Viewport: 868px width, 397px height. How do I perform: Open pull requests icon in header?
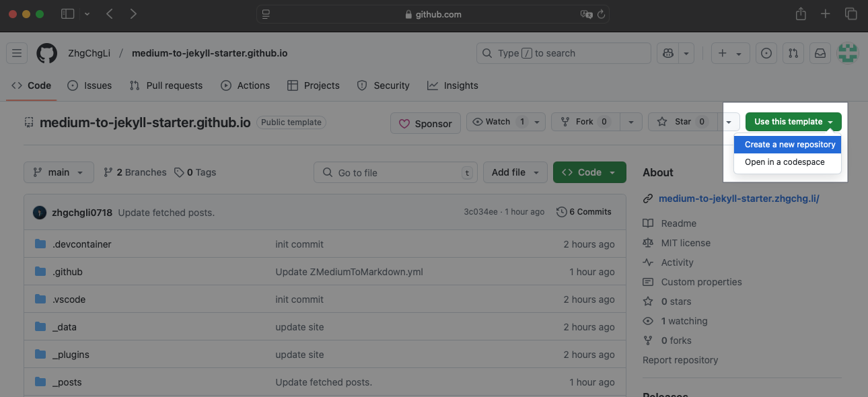pos(793,53)
